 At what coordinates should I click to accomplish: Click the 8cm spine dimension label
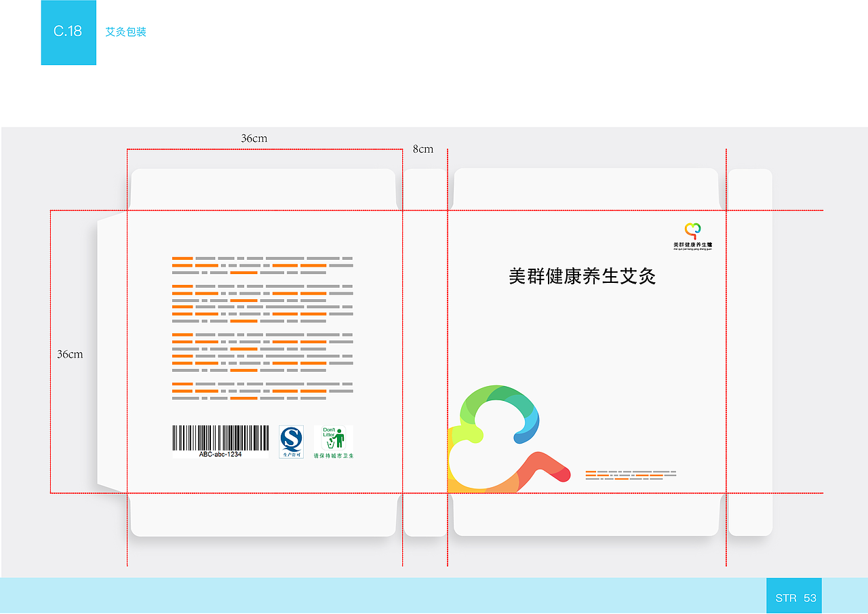tap(423, 149)
